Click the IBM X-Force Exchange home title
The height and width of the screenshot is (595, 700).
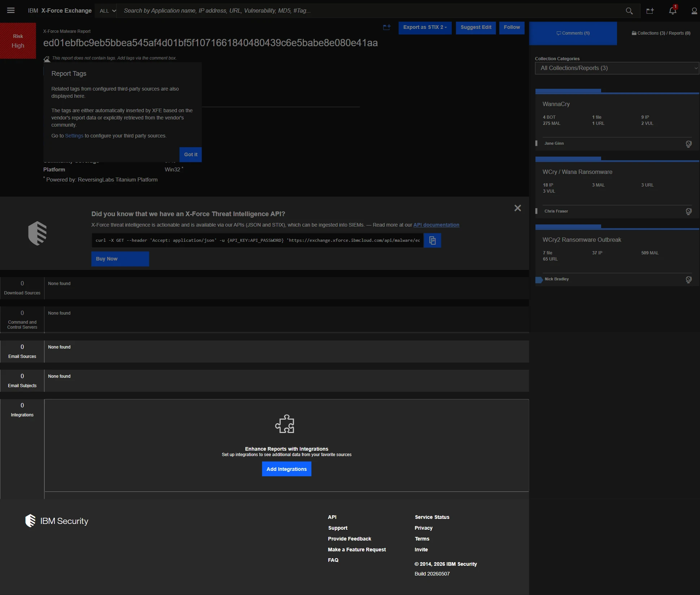point(60,11)
